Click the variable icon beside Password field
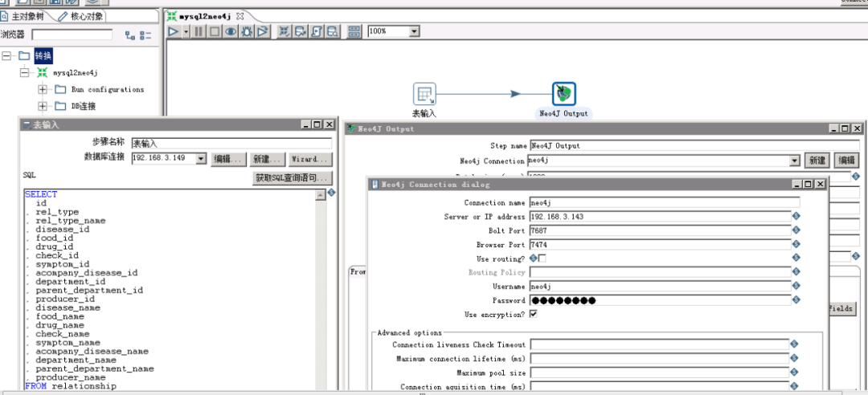The height and width of the screenshot is (395, 868). (x=796, y=299)
